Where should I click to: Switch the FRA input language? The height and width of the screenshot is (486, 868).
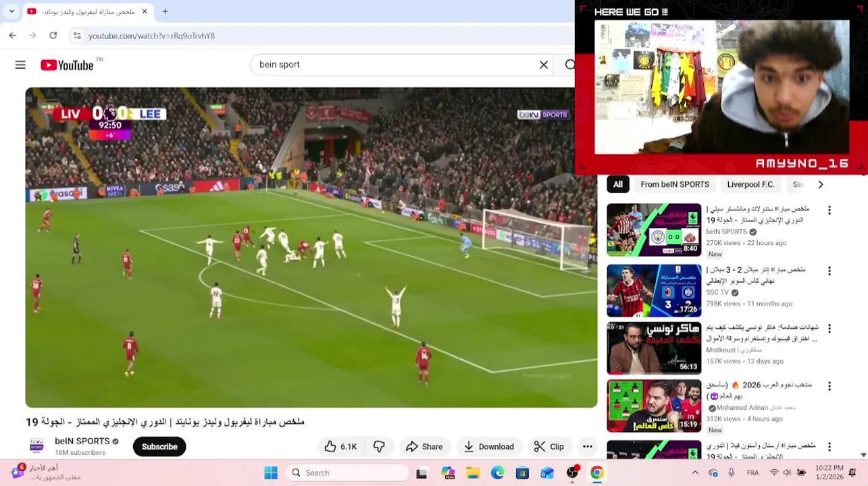point(752,473)
